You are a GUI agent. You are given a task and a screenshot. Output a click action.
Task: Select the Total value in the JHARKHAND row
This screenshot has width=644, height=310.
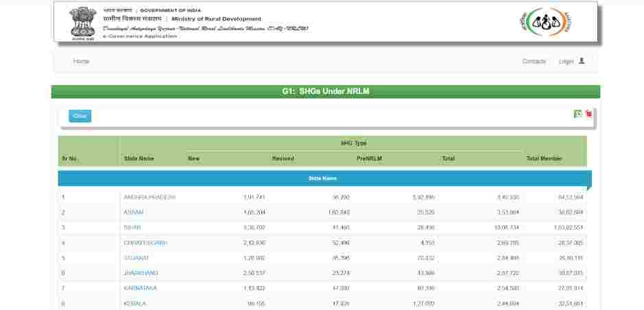(508, 273)
